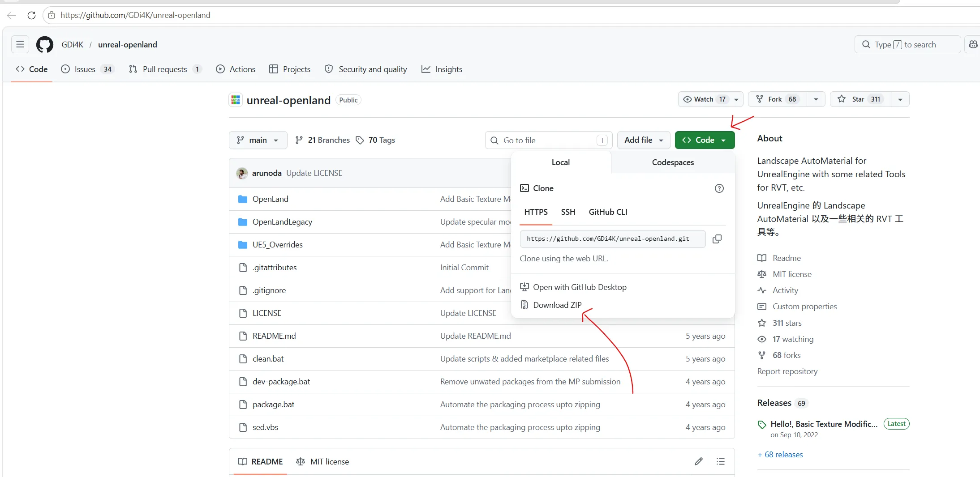Screen dimensions: 980x477
Task: Click the Hello! Basic Texture release tag icon
Action: [x=762, y=425]
